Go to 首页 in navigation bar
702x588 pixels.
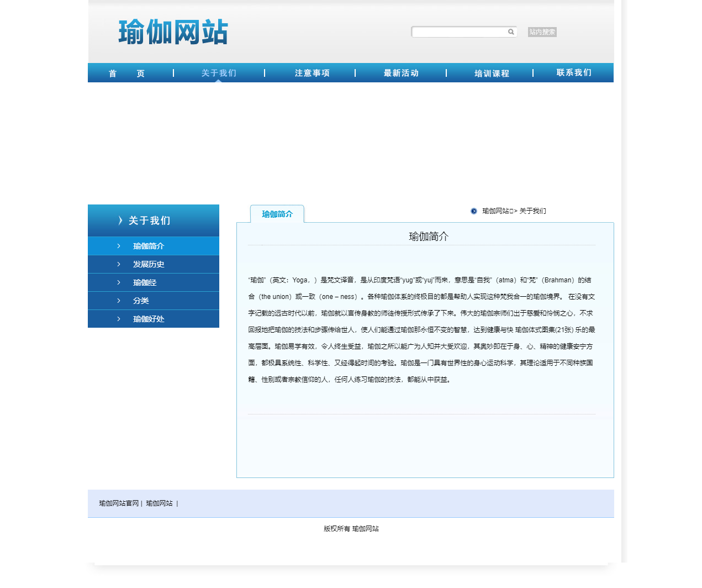coord(127,73)
